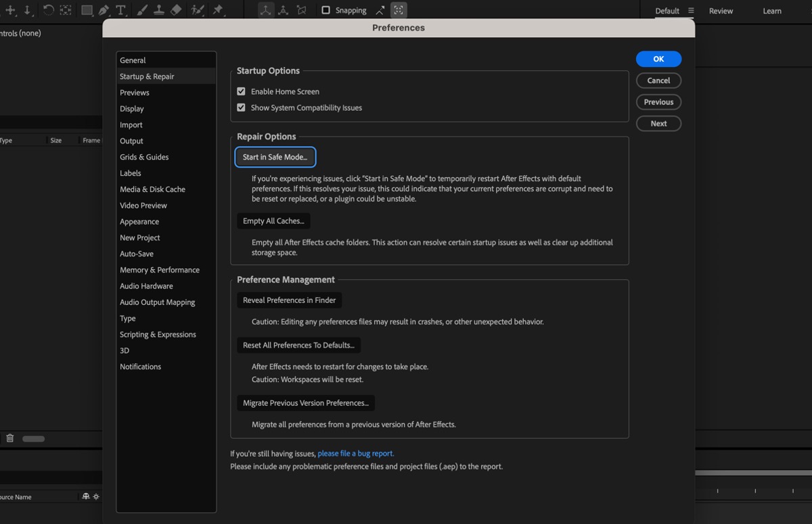Open the Default workspace menu

tap(691, 11)
